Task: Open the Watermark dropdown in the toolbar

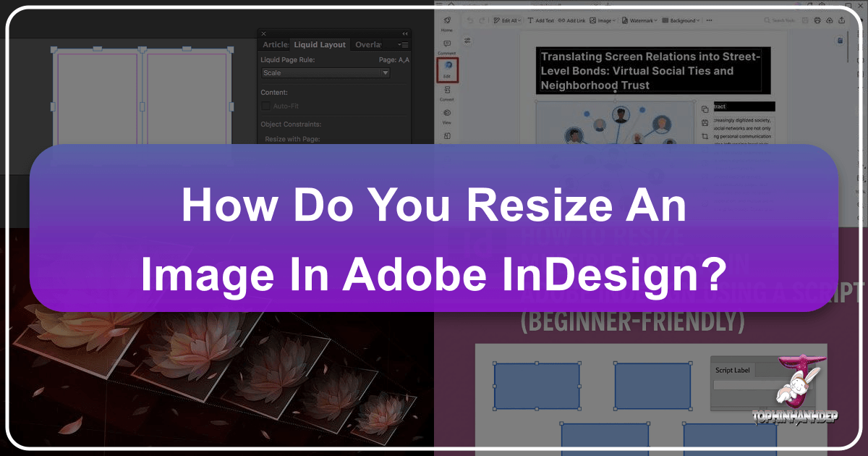Action: (639, 20)
